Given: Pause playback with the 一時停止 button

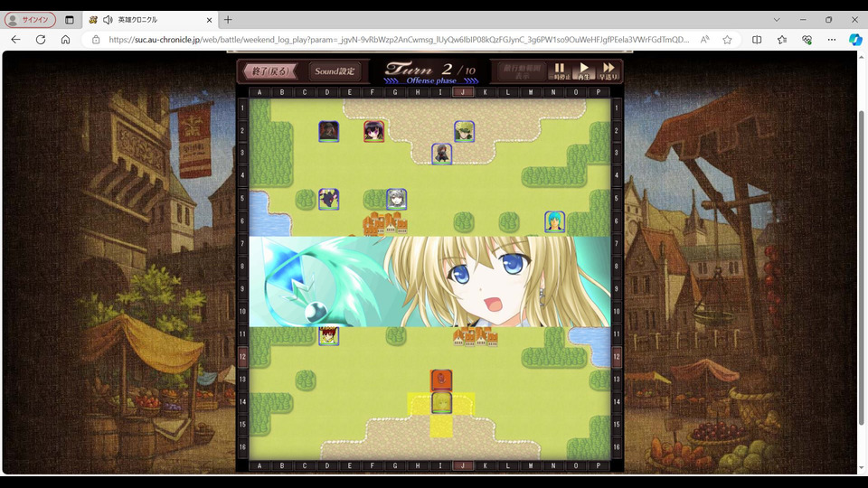Looking at the screenshot, I should 560,70.
